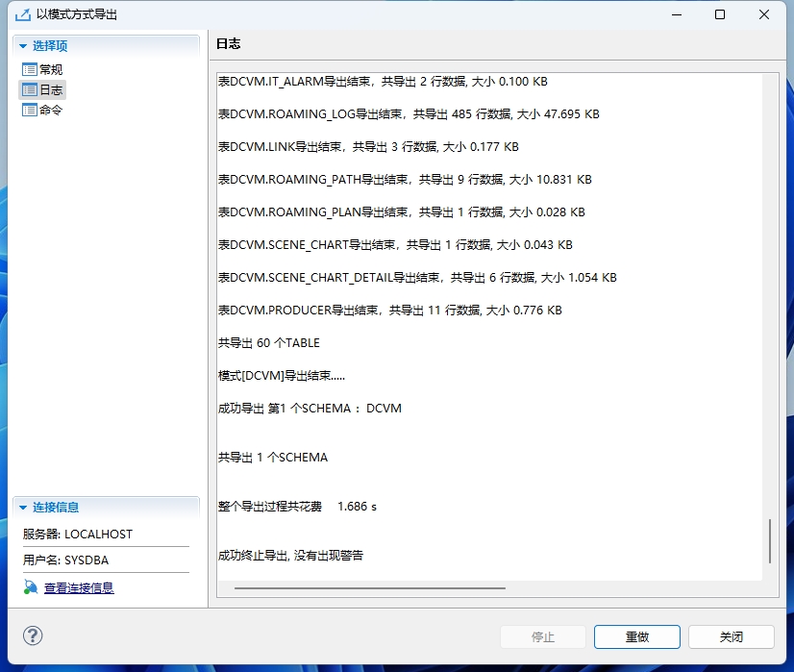Close the dialog with the title bar X
This screenshot has width=794, height=672.
coord(764,14)
